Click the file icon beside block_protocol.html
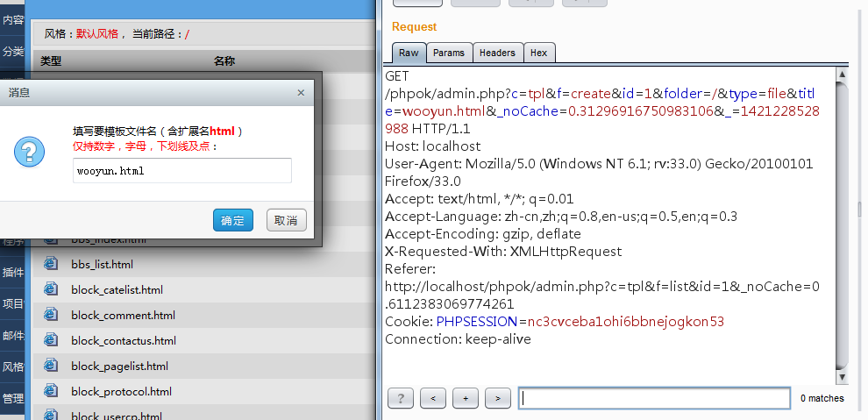This screenshot has height=420, width=868. [51, 391]
